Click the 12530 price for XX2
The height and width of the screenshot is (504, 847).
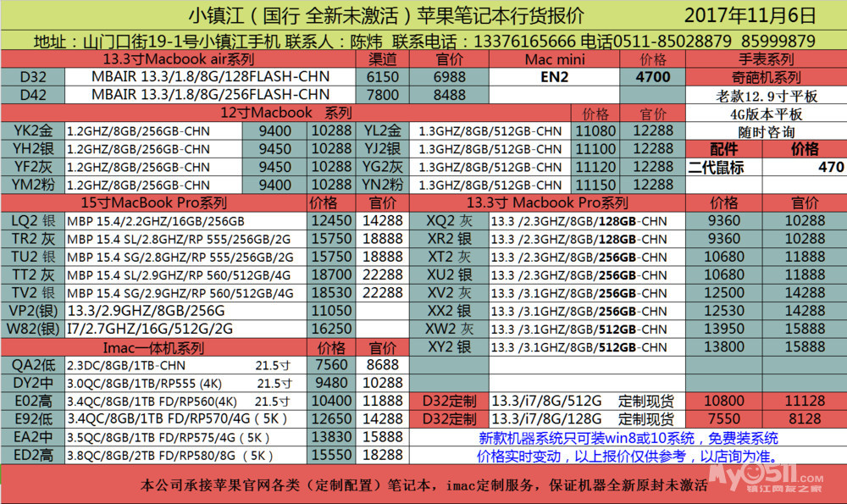(x=724, y=311)
